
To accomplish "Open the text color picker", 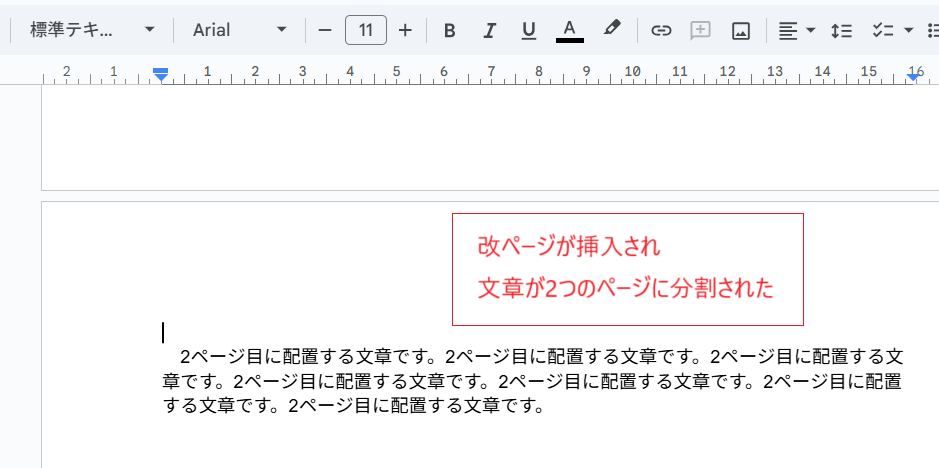I will tap(570, 31).
